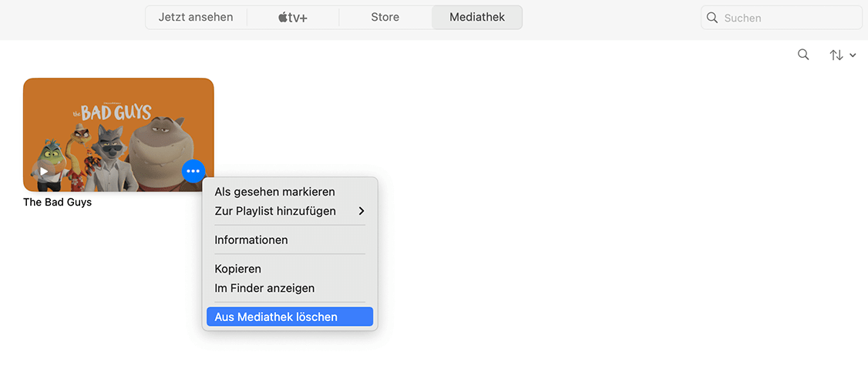Go to the Store tab
Image resolution: width=868 pixels, height=372 pixels.
click(385, 17)
